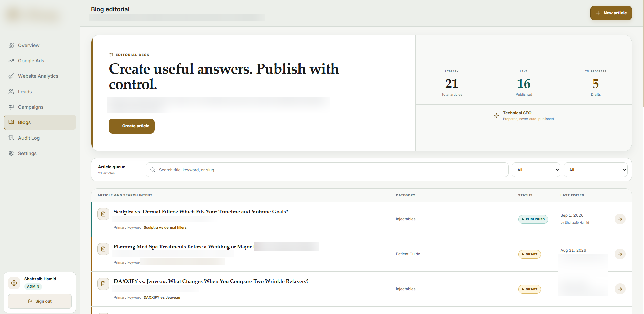Click the Sep 1, 2026 last edited date
The height and width of the screenshot is (314, 644).
point(572,215)
